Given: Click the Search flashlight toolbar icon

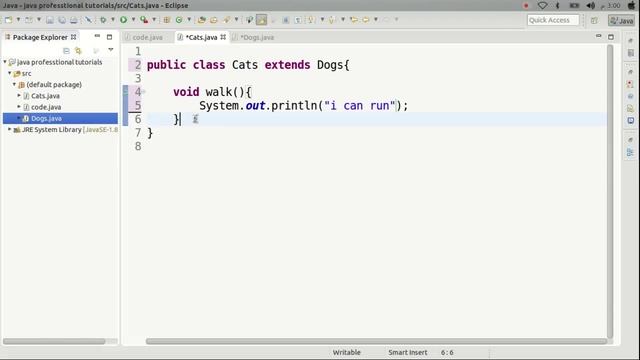Looking at the screenshot, I should coord(226,20).
